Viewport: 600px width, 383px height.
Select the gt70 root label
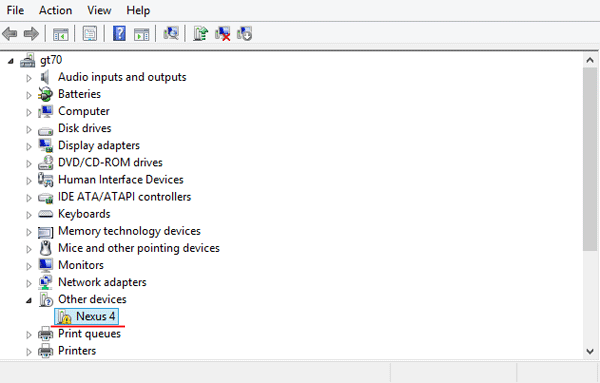pyautogui.click(x=51, y=60)
